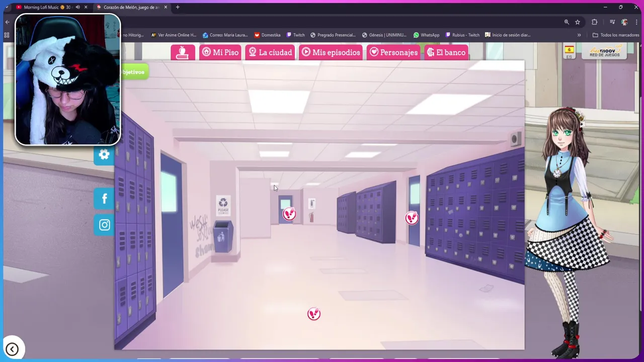Open the Inicio de sesión diar bookmark

pyautogui.click(x=508, y=35)
